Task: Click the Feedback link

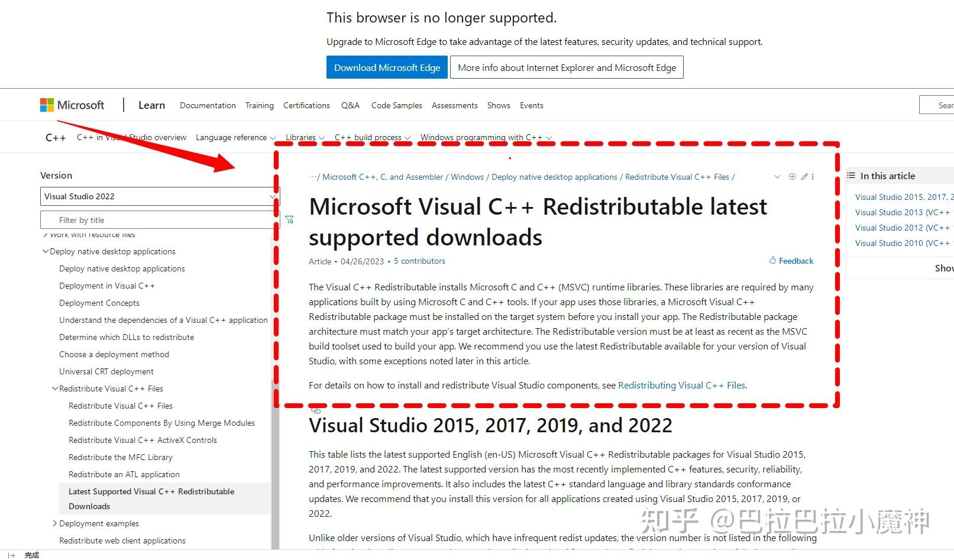Action: point(796,261)
